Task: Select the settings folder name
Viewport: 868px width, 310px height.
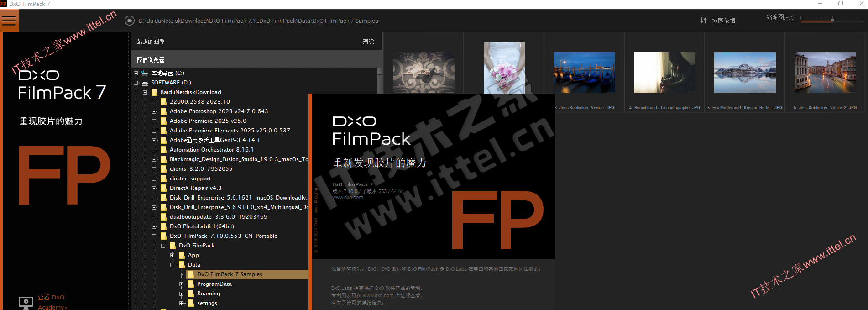Action: coord(207,303)
